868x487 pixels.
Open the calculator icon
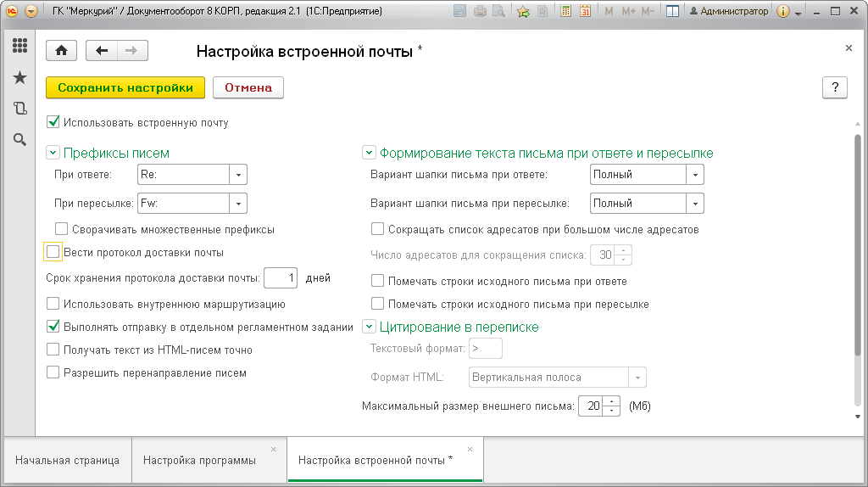565,11
